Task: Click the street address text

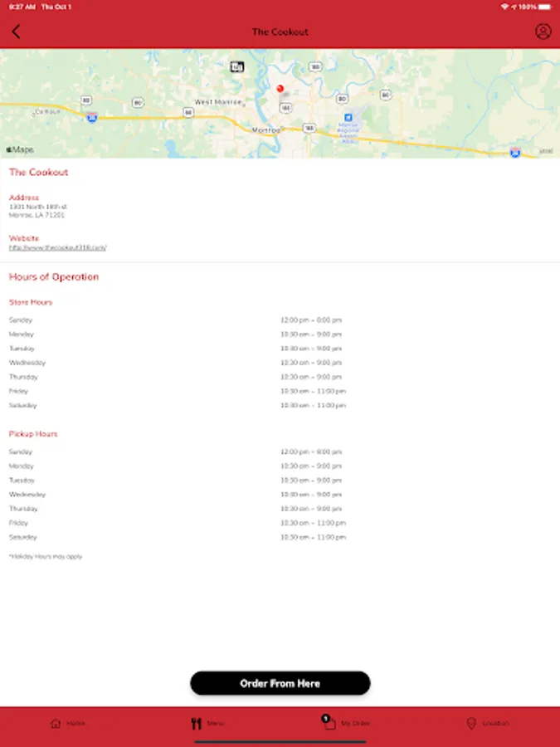Action: click(37, 211)
